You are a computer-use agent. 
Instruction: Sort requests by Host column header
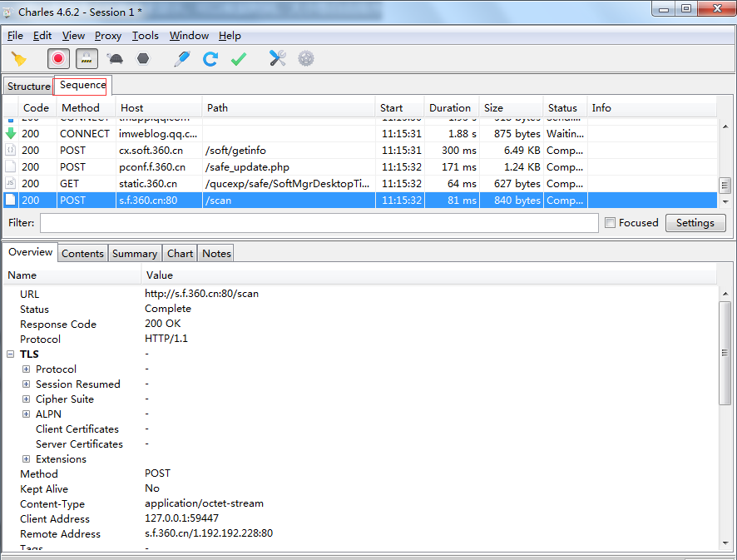pyautogui.click(x=159, y=107)
